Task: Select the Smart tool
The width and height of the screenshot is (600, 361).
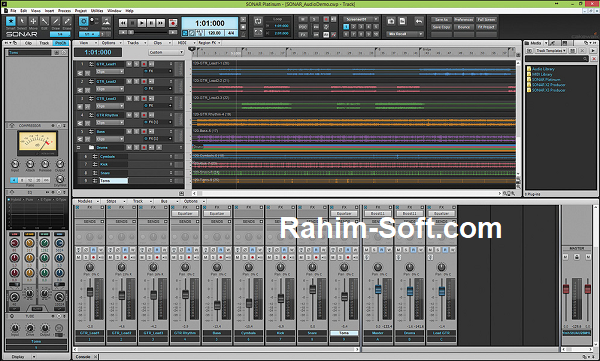Action: [11, 21]
